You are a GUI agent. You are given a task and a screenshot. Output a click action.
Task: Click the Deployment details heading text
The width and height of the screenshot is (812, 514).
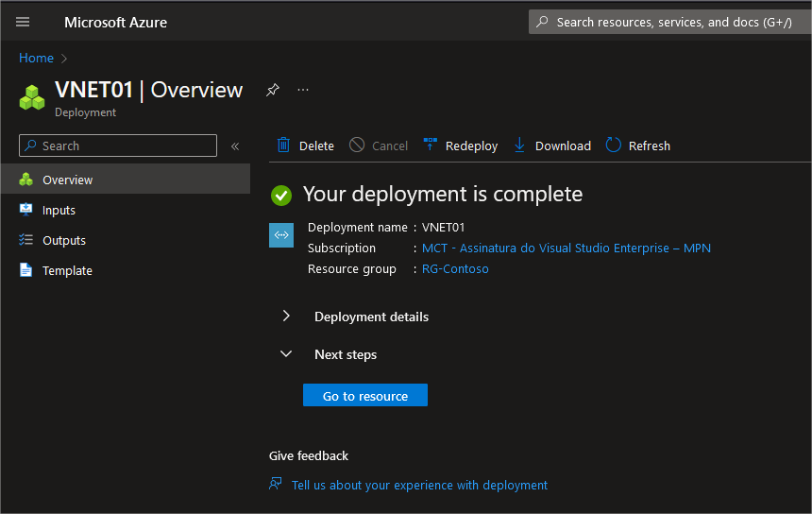(371, 317)
